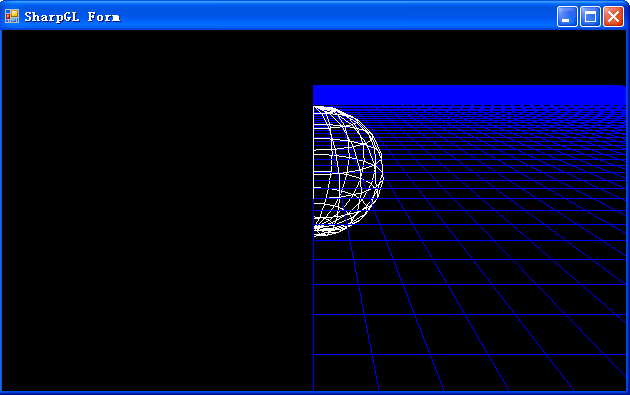Viewport: 630px width, 395px height.
Task: Click the white wireframe sphere
Action: tap(348, 171)
